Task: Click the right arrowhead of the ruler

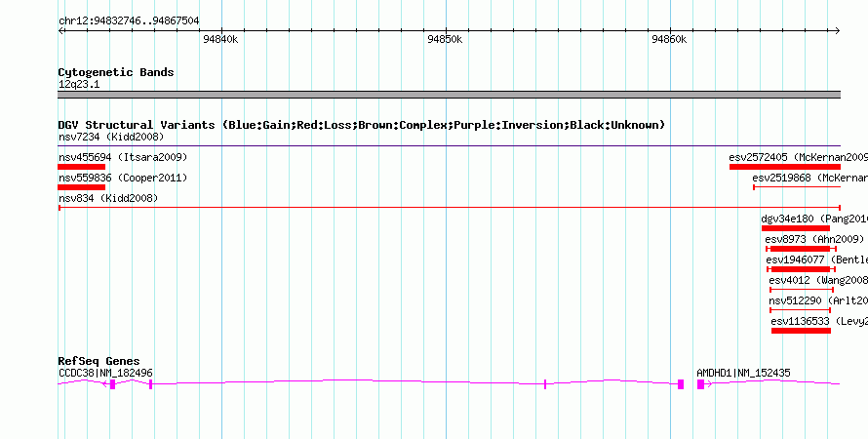Action: click(838, 31)
